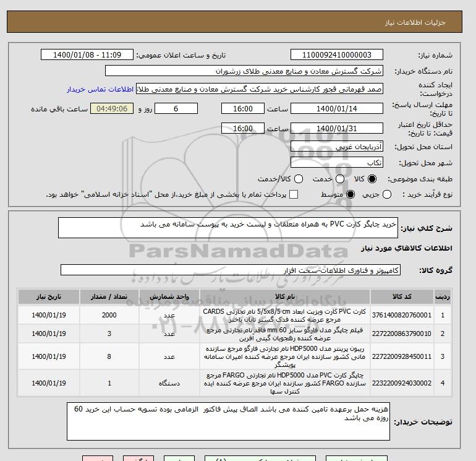
Task: Click the delivery province field آذربایجان غربی
Action: click(337, 147)
